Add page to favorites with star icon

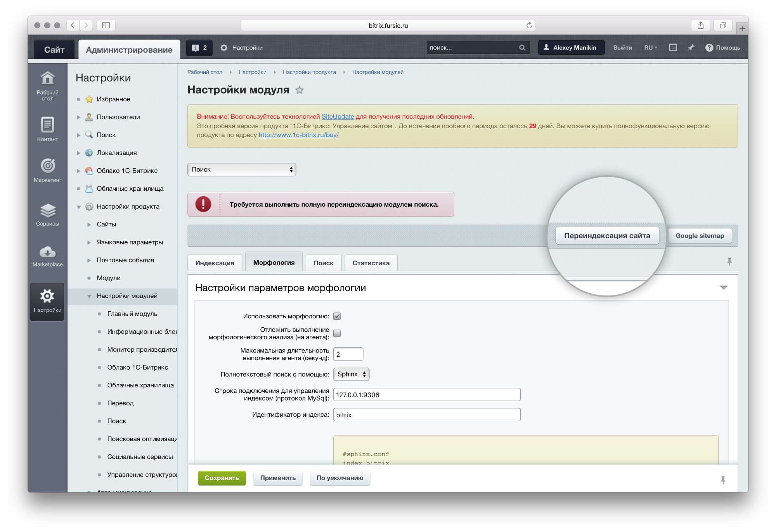pos(299,90)
